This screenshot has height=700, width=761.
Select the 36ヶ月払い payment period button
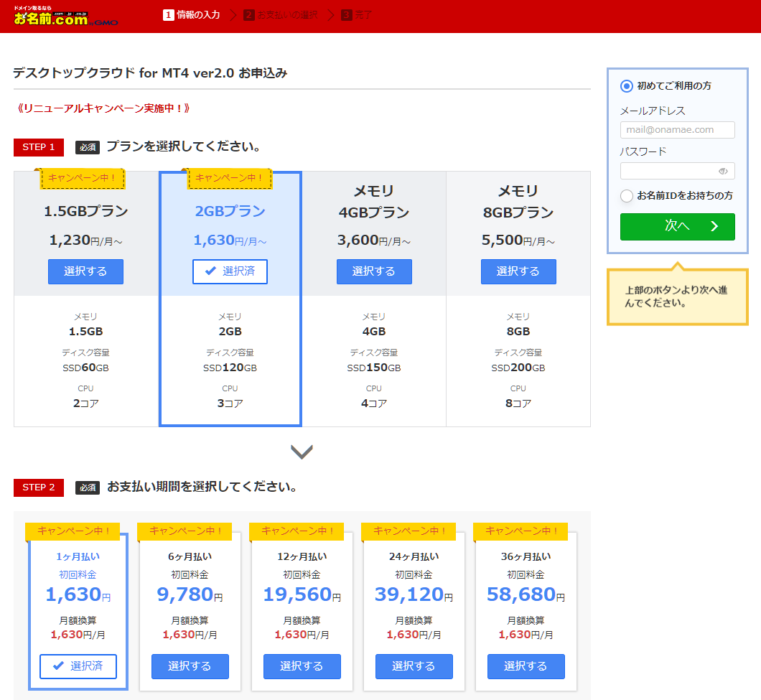click(526, 666)
